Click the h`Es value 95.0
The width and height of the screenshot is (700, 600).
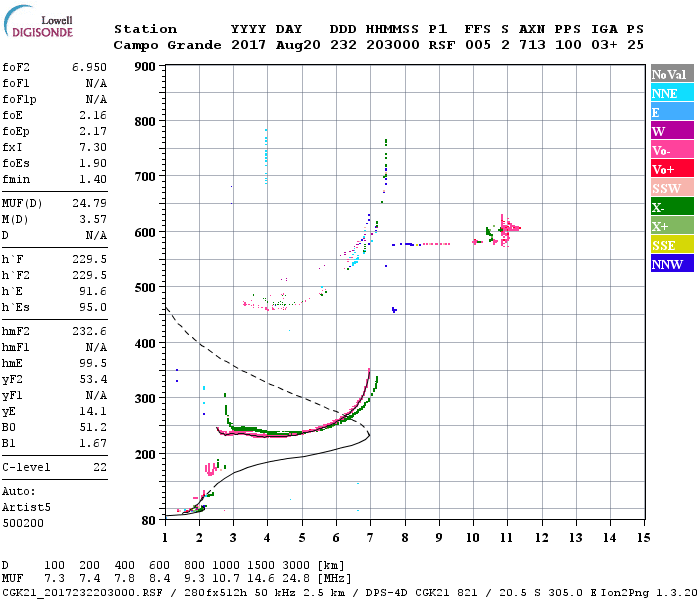point(93,308)
